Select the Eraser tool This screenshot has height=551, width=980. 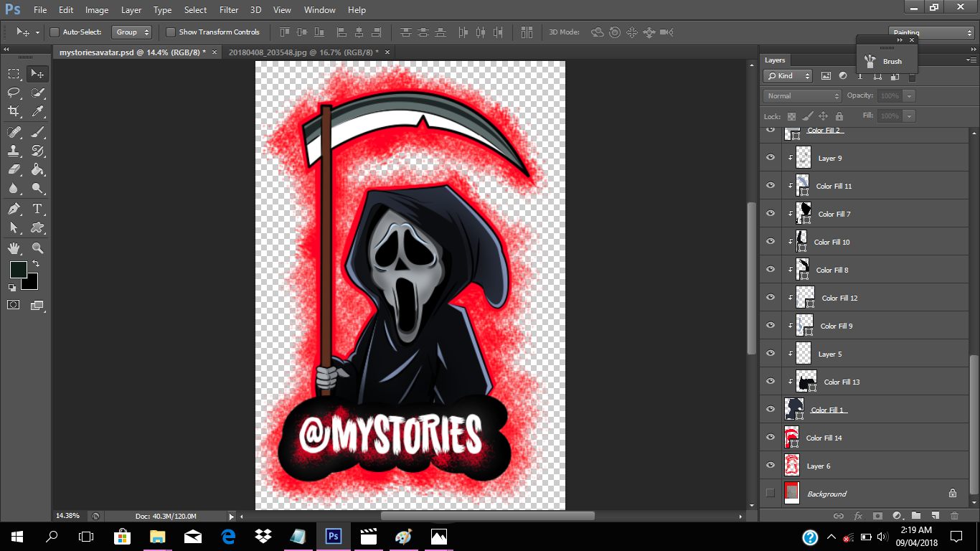14,170
